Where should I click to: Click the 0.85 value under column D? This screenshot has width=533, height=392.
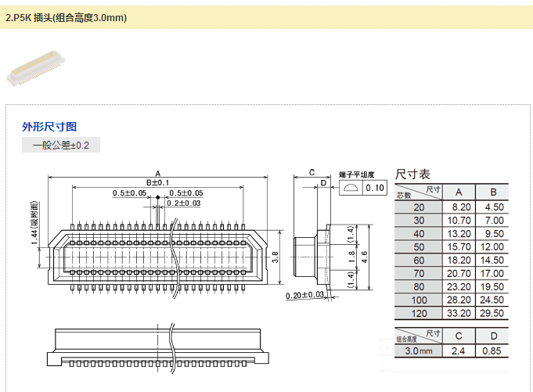click(492, 351)
